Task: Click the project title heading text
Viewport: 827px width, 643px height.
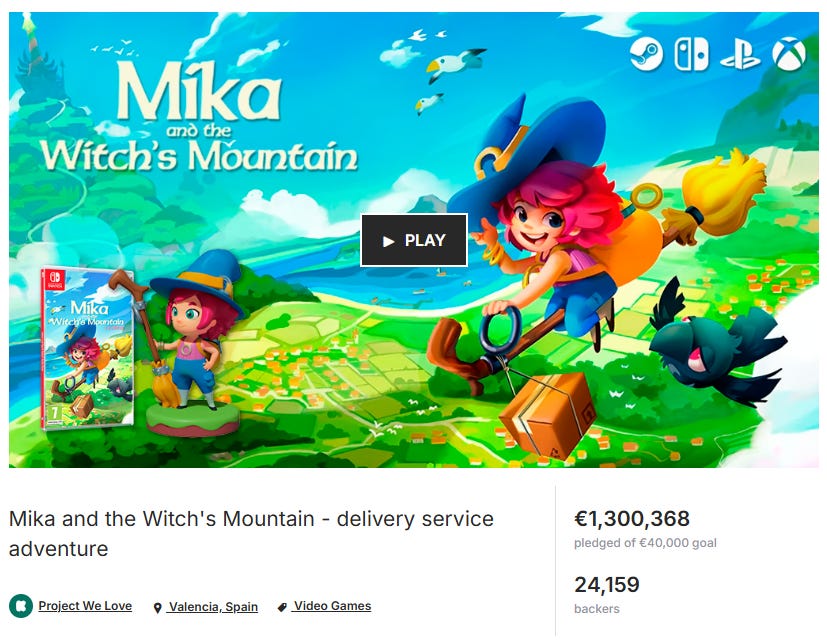Action: click(x=252, y=533)
